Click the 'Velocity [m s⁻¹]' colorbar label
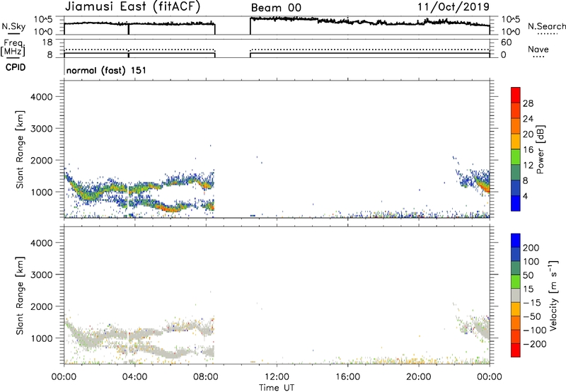 553,295
